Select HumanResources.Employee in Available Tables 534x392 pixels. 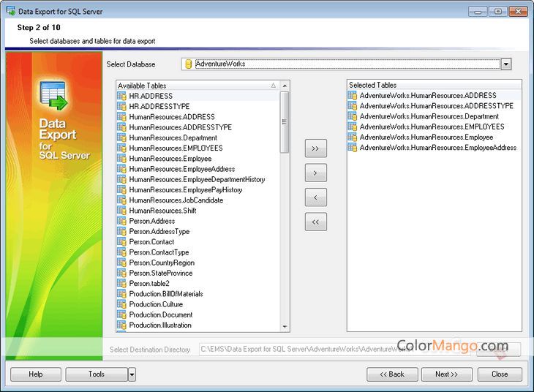(170, 159)
